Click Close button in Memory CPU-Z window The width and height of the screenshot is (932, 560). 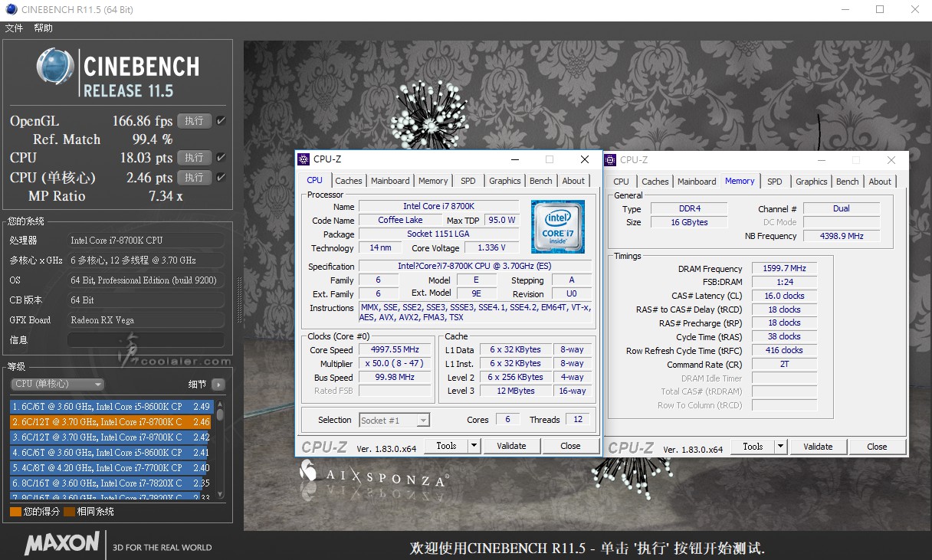pyautogui.click(x=877, y=447)
